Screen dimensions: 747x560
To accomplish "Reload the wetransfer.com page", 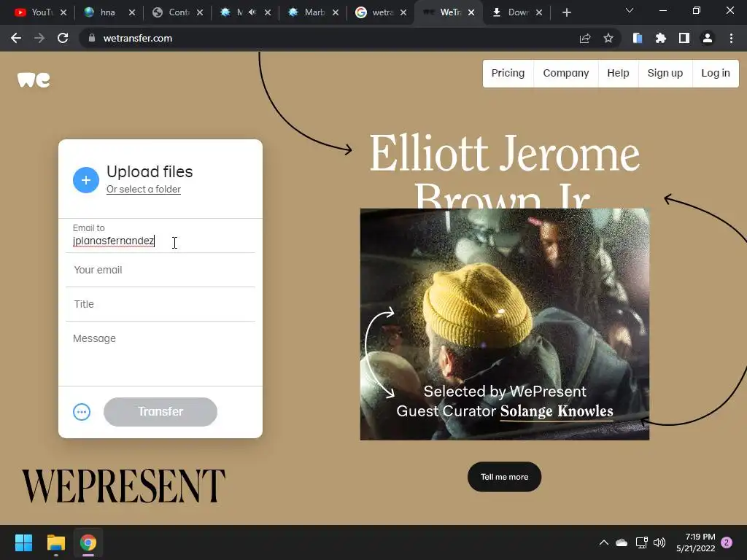I will [x=63, y=38].
